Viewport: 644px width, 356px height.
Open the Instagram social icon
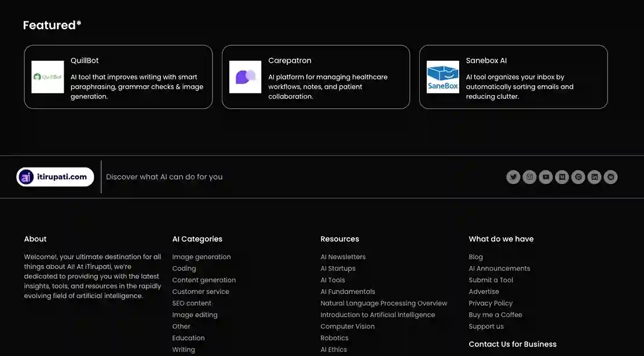529,177
